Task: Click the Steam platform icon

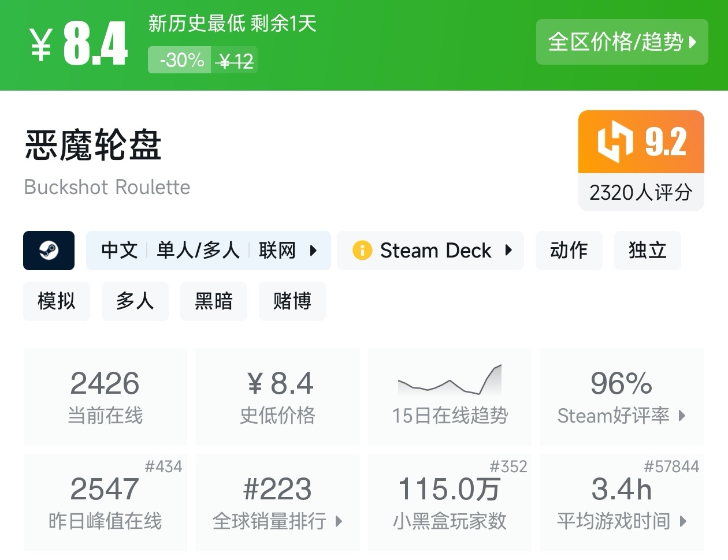Action: (x=49, y=251)
